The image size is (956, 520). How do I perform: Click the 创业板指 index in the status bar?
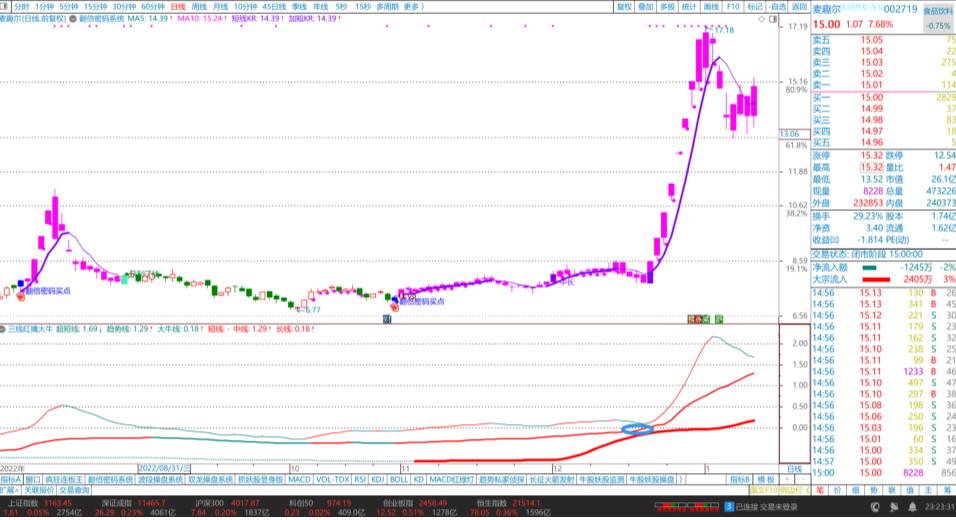[x=396, y=504]
